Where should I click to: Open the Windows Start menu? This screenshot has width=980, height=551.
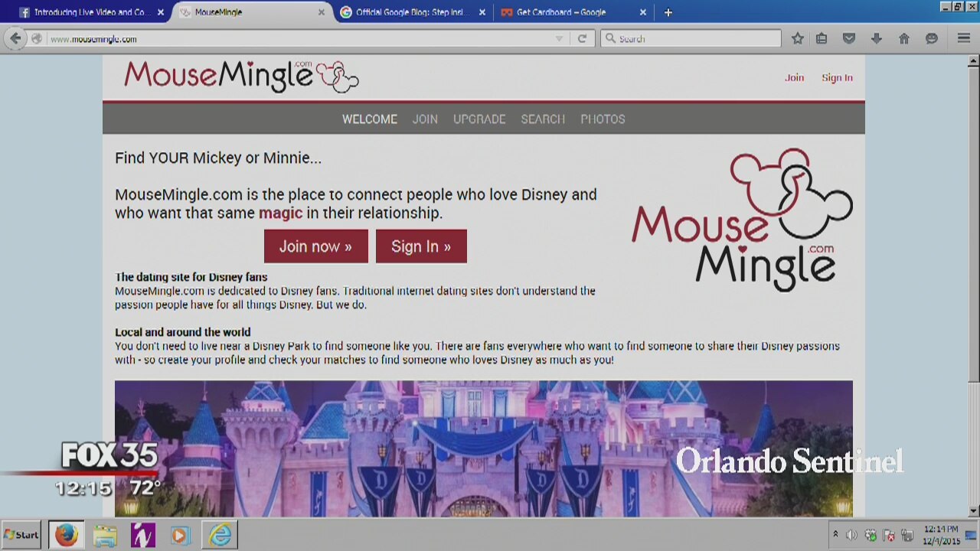(21, 535)
